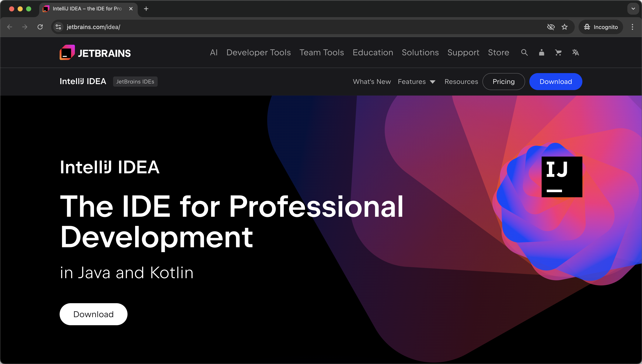Expand the tab search chevron

point(633,9)
